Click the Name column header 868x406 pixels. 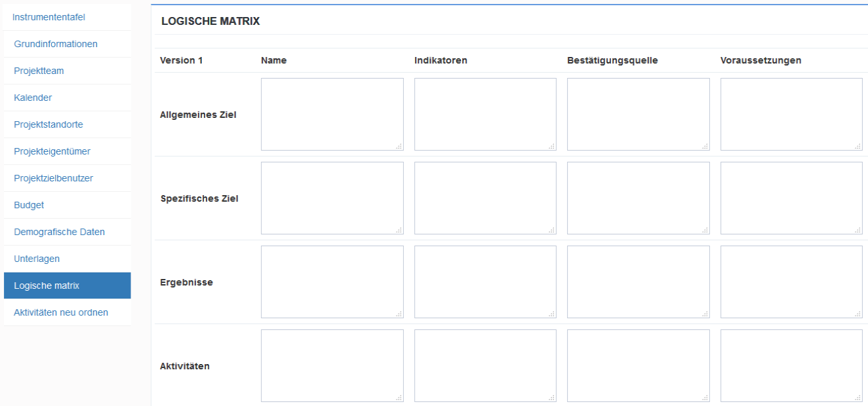273,60
